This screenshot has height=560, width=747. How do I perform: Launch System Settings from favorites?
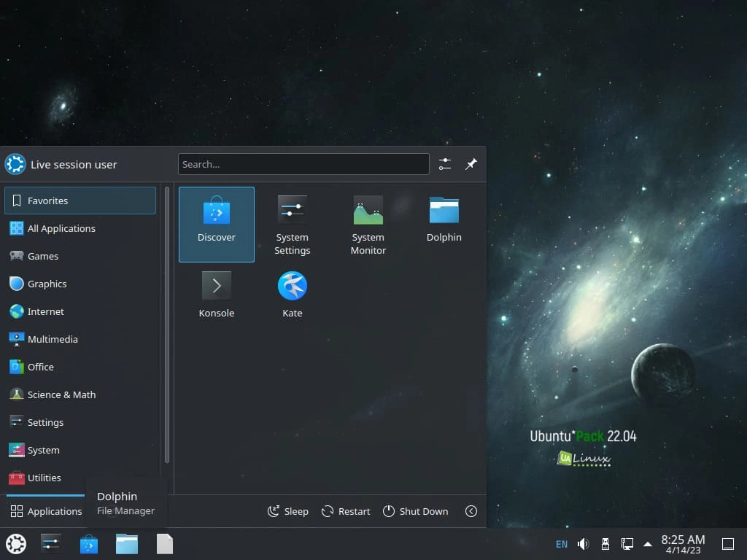pos(292,225)
